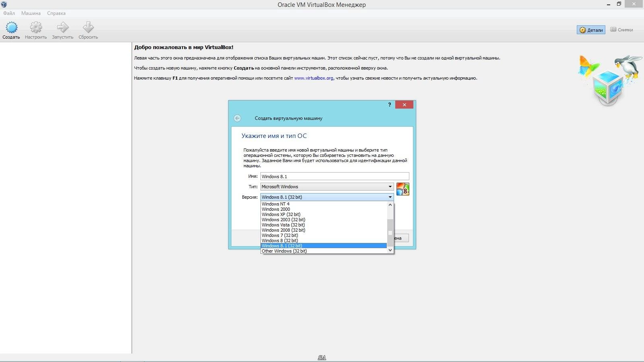Click the VirtualBox app icon in title bar
Image resolution: width=644 pixels, height=362 pixels.
(4, 4)
